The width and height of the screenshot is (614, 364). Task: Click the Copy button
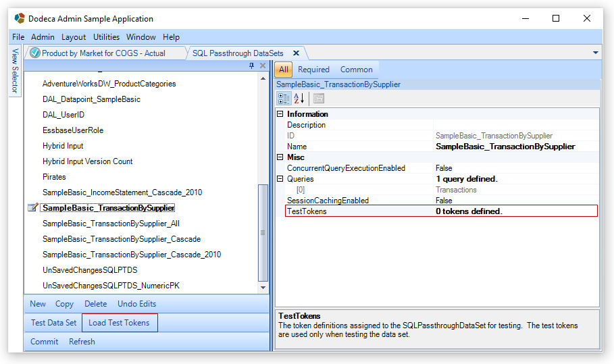pyautogui.click(x=64, y=304)
